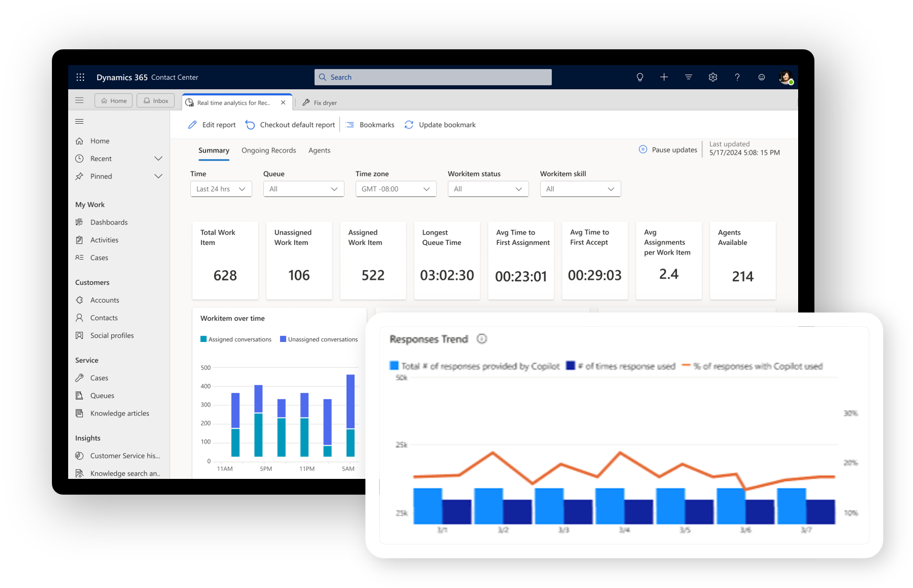
Task: Open the Queue dropdown
Action: point(304,189)
